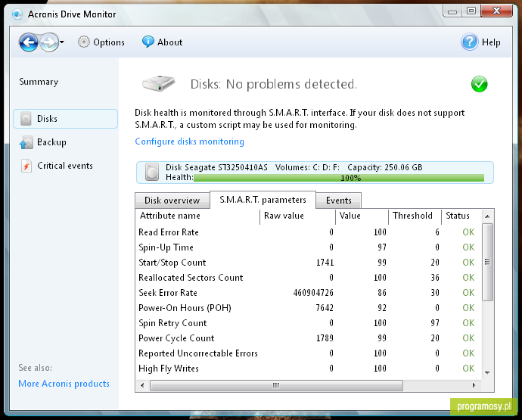This screenshot has height=420, width=522.
Task: Open More Acronis products link
Action: pos(64,384)
